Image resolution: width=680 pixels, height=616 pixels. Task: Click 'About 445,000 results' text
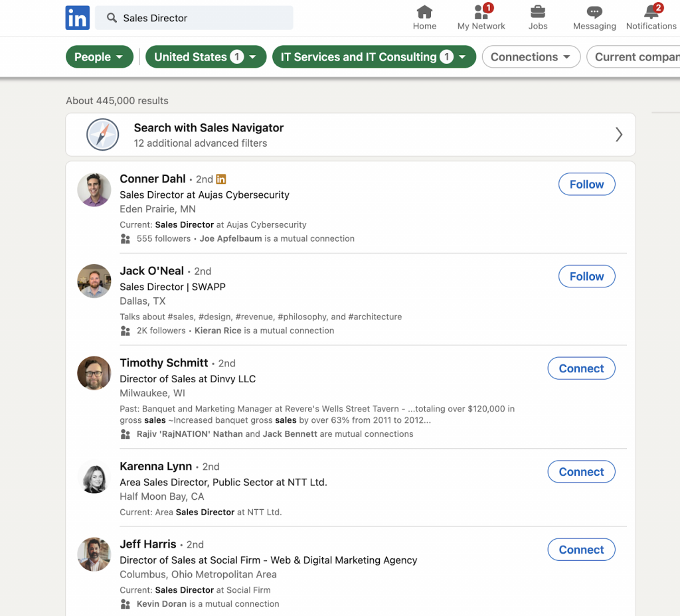tap(117, 101)
